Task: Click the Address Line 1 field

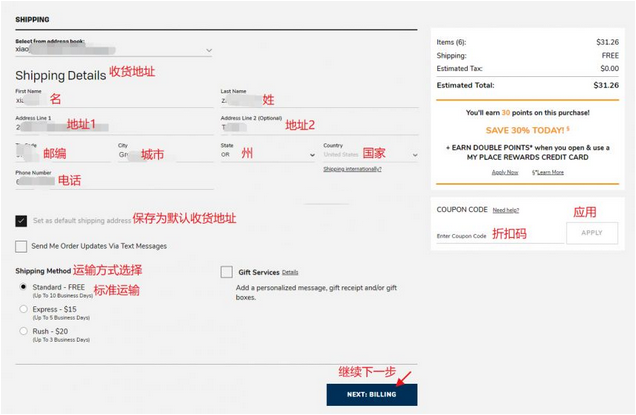Action: (x=114, y=127)
